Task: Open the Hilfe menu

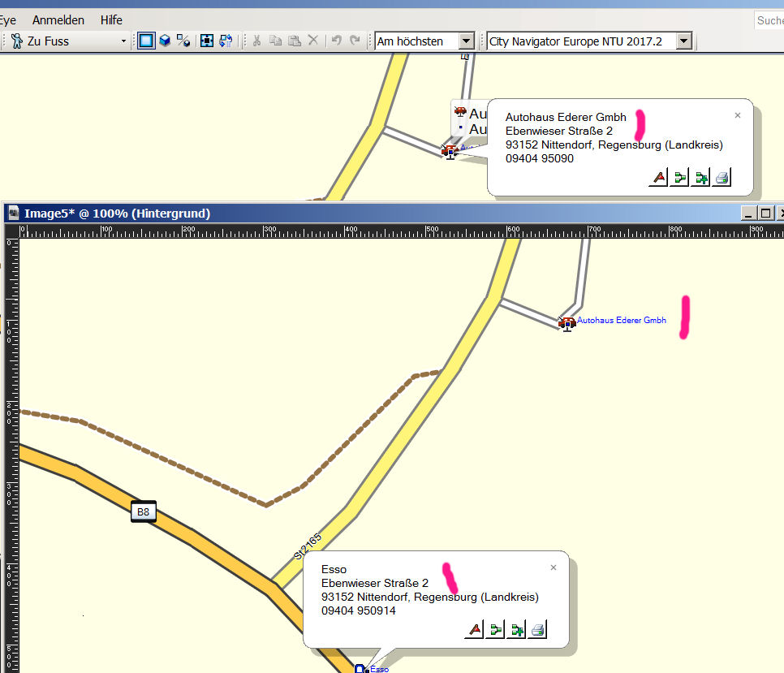Action: [x=111, y=19]
